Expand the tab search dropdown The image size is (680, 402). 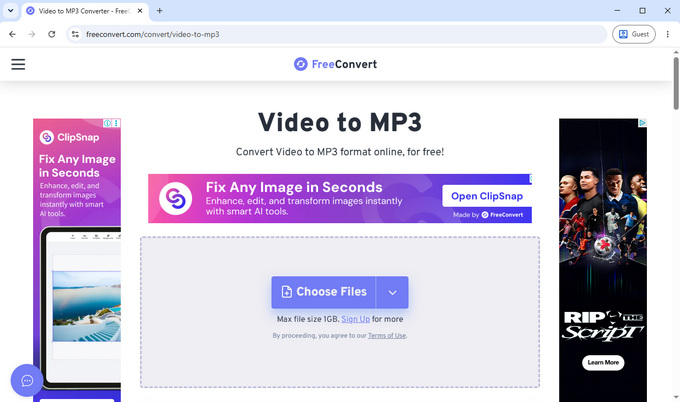point(10,11)
